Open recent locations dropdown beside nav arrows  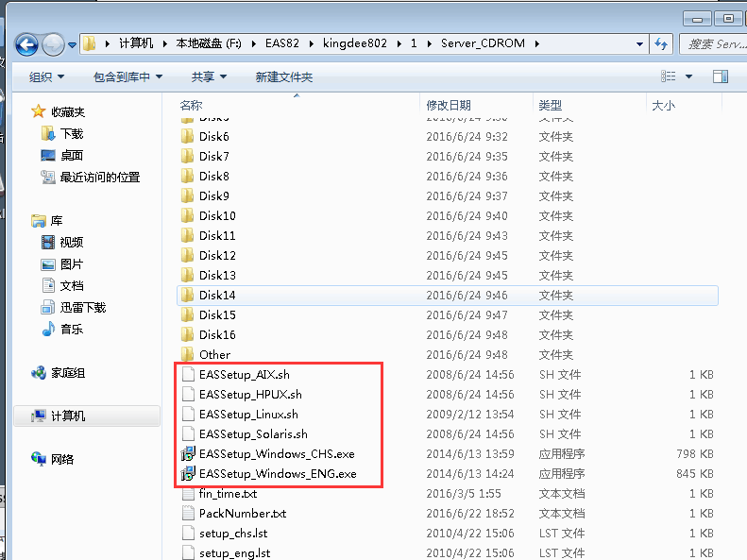[72, 45]
